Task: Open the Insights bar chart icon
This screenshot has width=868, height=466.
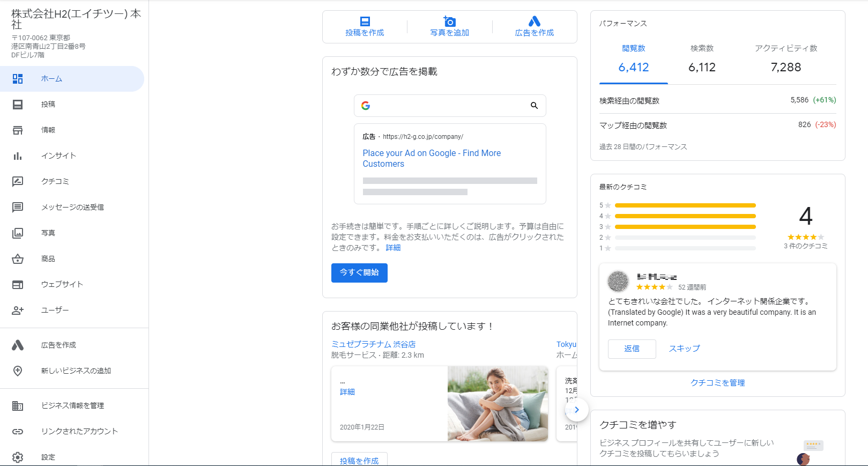Action: [x=18, y=156]
